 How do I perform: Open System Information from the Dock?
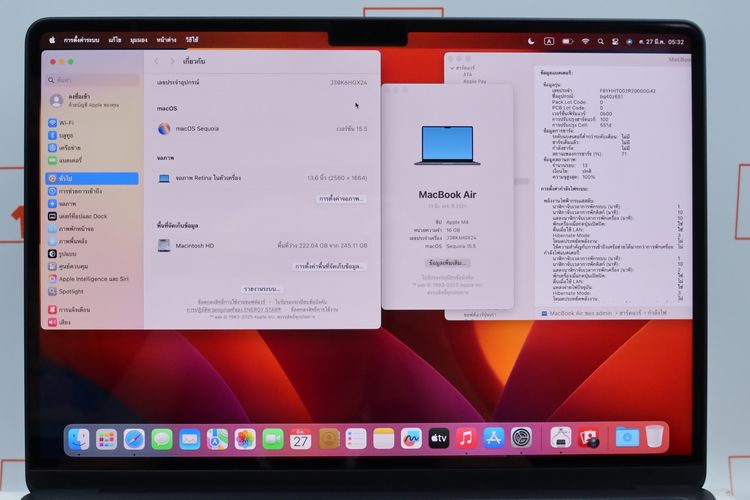click(561, 438)
